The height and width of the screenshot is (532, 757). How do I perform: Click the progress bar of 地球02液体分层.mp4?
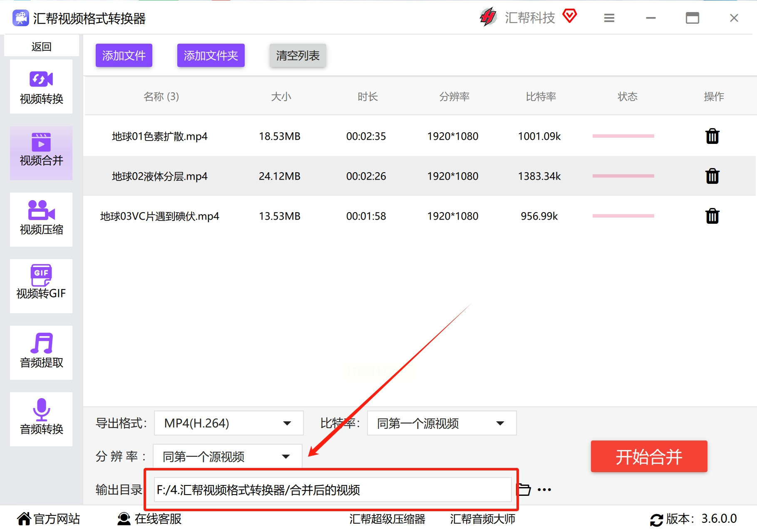click(623, 176)
